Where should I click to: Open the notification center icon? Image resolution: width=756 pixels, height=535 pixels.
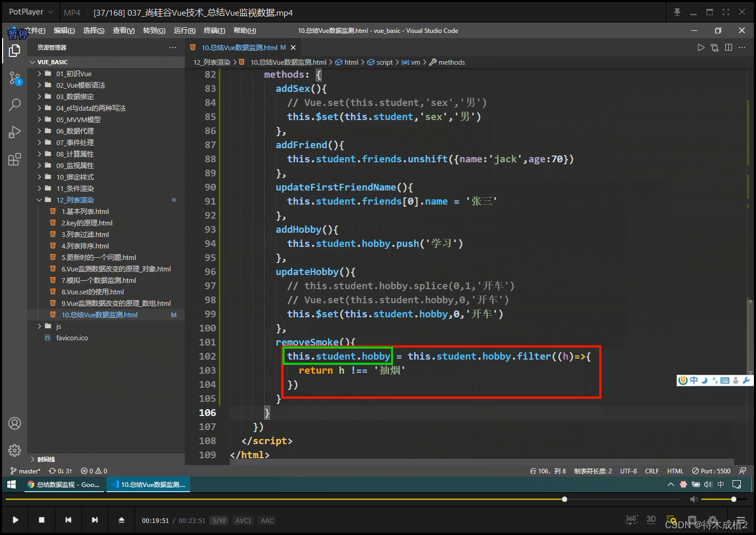coord(737,484)
